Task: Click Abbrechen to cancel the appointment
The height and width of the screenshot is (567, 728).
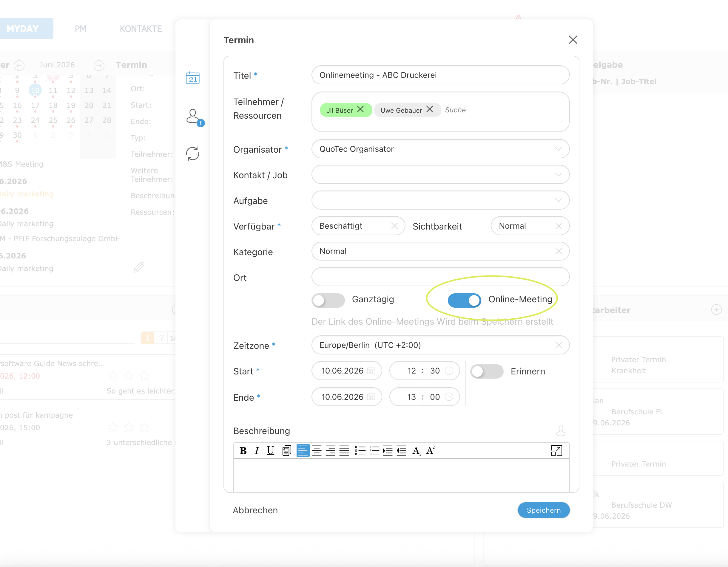Action: tap(255, 510)
